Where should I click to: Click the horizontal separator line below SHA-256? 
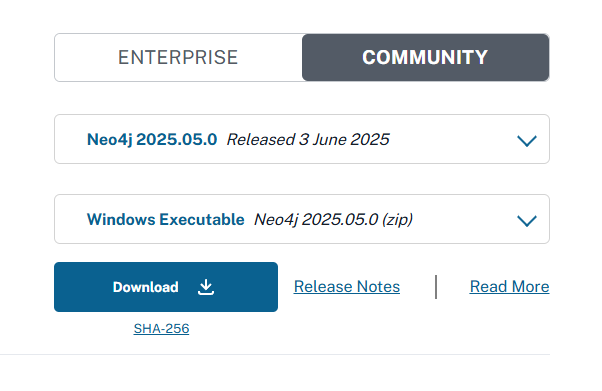275,354
